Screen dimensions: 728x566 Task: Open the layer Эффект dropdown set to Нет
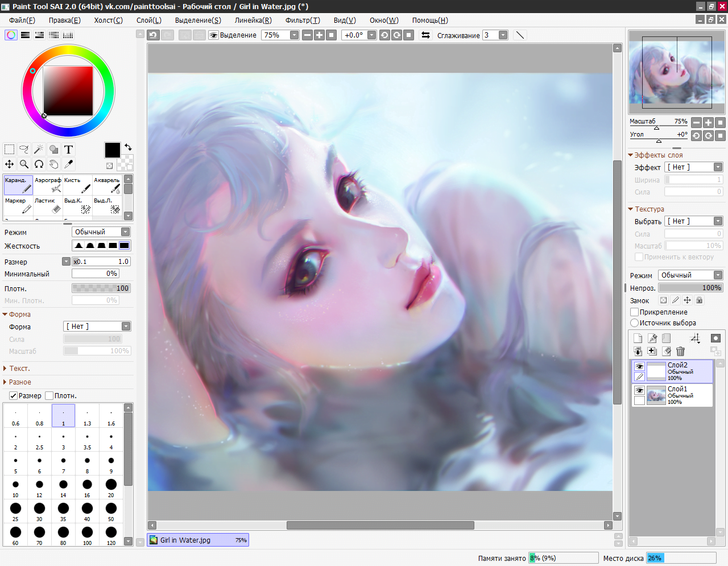[x=694, y=167]
